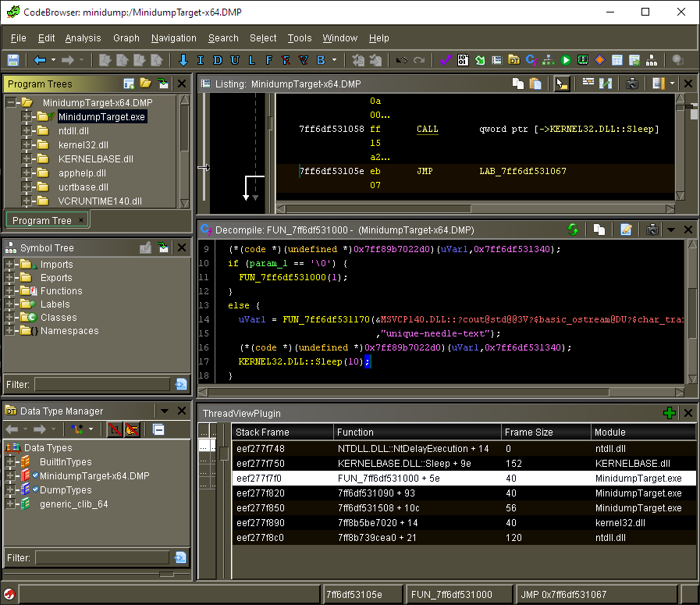Open the Search menu
700x605 pixels.
point(223,38)
